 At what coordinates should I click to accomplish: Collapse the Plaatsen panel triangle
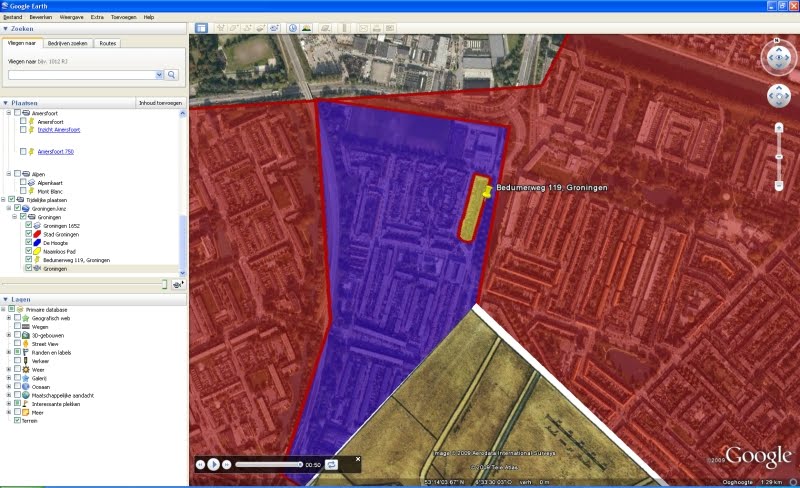coord(5,103)
